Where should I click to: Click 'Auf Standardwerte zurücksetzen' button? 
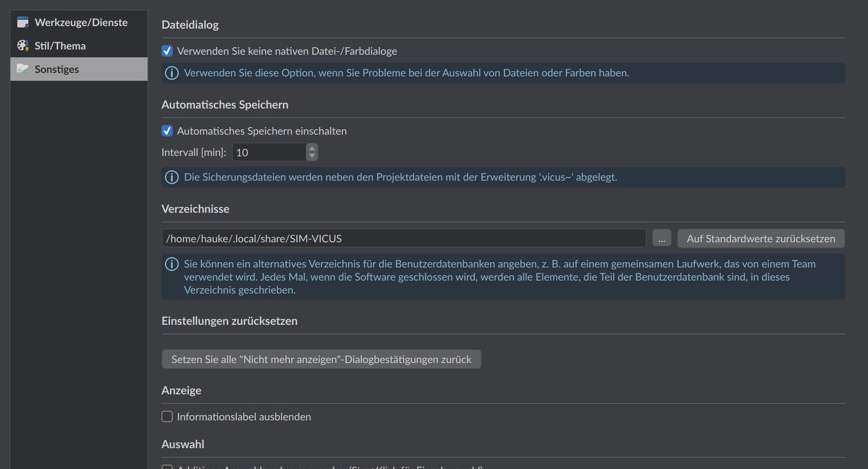(x=761, y=238)
